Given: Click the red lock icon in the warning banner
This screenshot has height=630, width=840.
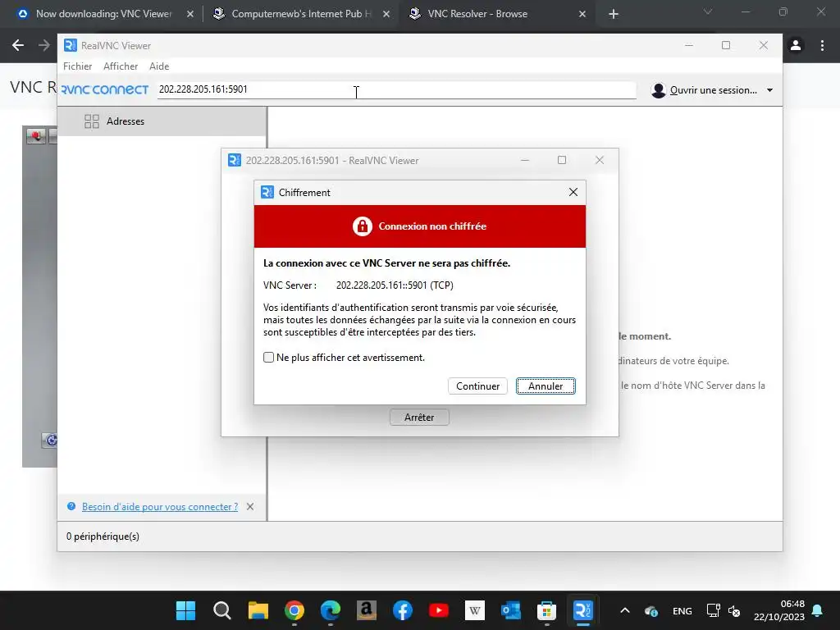Looking at the screenshot, I should click(362, 226).
